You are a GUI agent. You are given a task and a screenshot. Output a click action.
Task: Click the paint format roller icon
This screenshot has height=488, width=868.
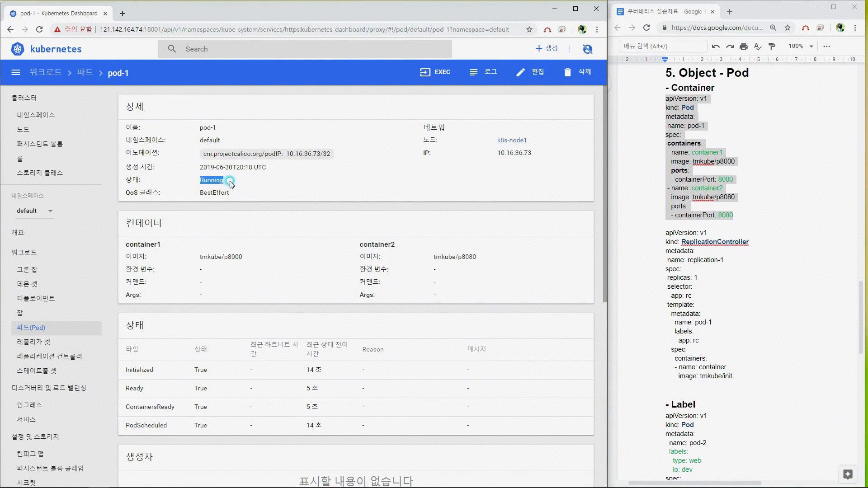pyautogui.click(x=772, y=46)
